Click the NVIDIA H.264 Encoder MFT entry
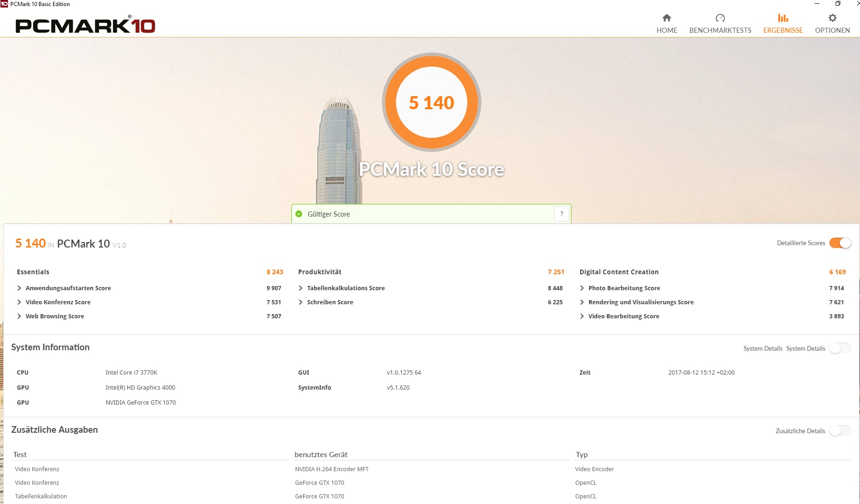Screen dimensions: 860x504 pos(332,469)
